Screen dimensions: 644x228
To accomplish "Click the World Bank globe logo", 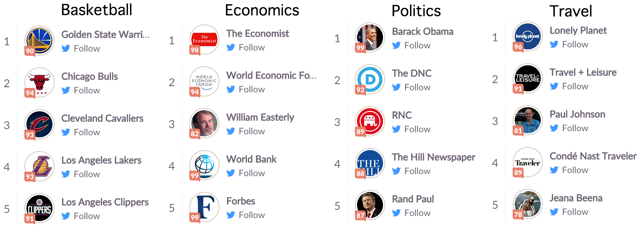I will click(204, 165).
